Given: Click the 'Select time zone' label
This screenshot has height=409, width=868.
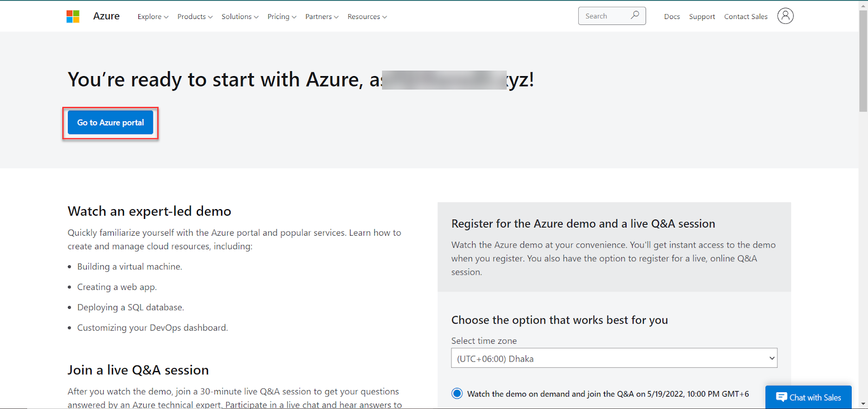Looking at the screenshot, I should click(484, 341).
